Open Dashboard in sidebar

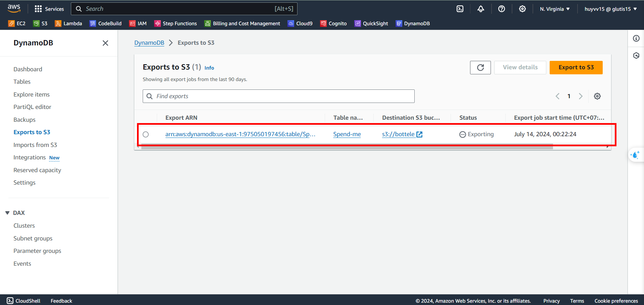[x=28, y=69]
